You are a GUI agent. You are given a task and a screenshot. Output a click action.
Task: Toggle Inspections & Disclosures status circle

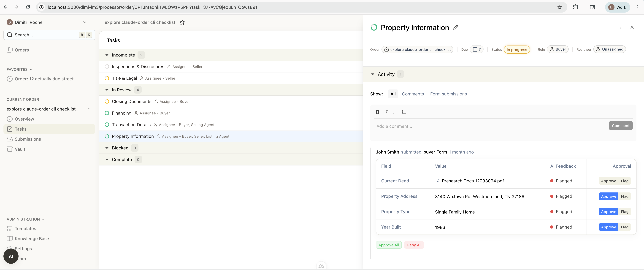click(x=107, y=67)
